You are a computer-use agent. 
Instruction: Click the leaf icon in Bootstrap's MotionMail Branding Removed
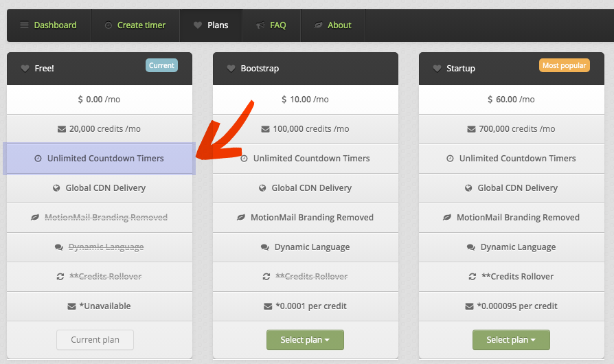(x=241, y=218)
